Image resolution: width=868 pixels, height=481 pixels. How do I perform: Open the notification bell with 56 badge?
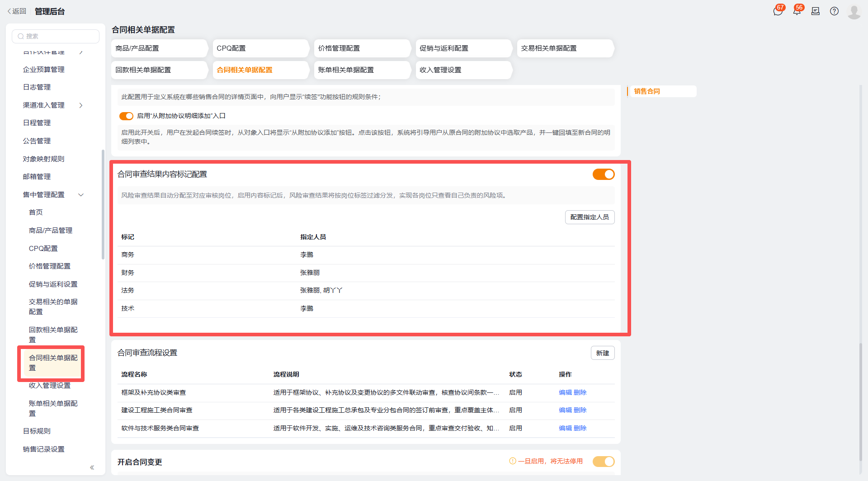pyautogui.click(x=797, y=11)
